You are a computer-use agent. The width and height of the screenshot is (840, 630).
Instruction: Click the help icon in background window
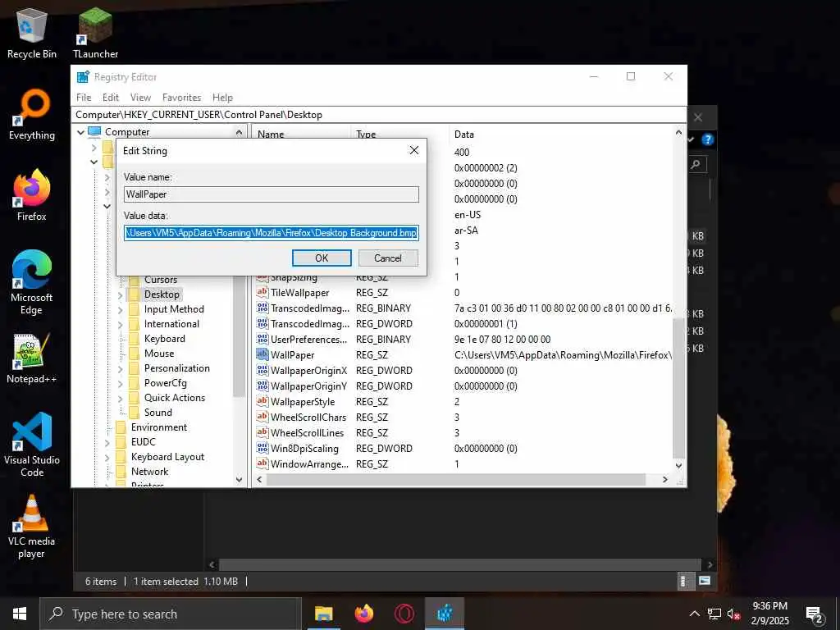(707, 139)
